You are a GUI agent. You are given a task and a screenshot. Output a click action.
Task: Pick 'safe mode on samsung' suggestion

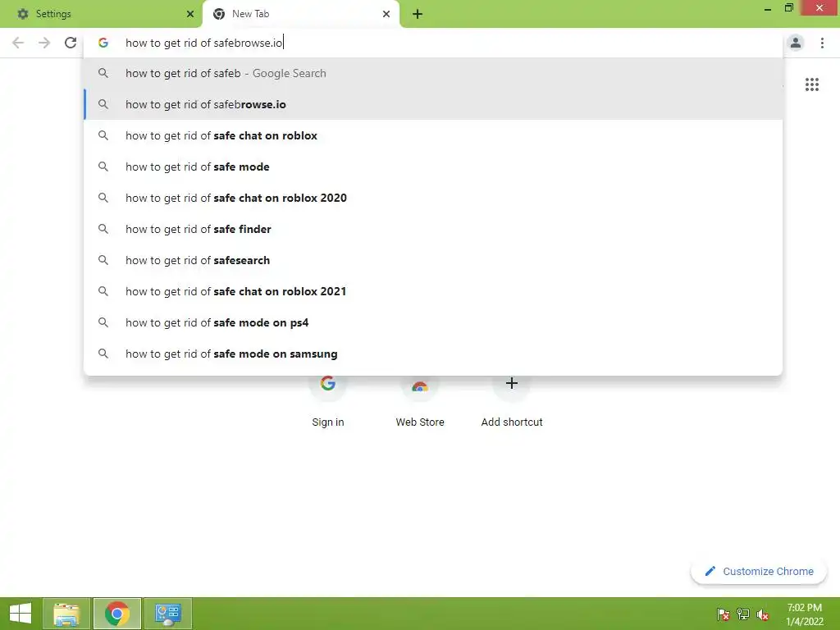(x=433, y=354)
